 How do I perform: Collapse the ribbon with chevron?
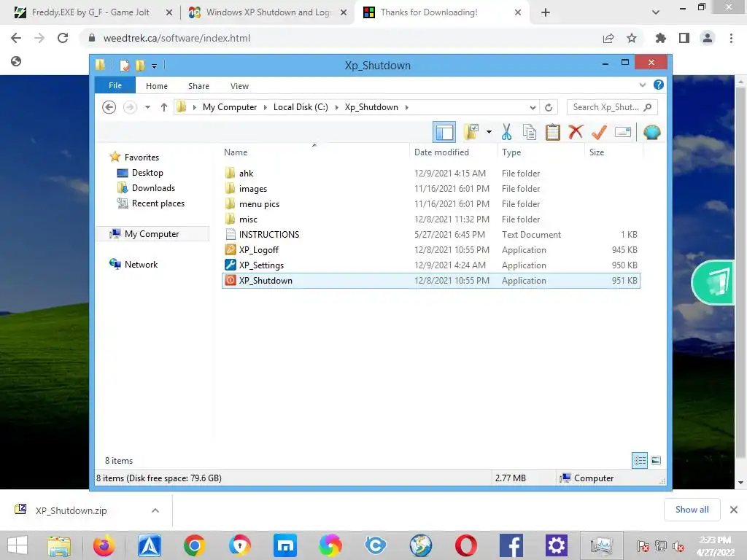pos(642,85)
